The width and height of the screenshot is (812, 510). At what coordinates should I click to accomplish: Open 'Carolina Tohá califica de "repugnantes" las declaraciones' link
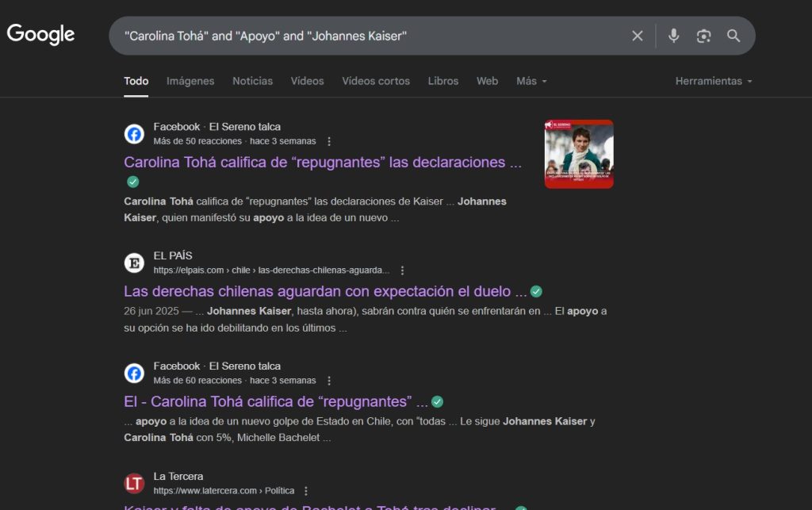click(323, 163)
